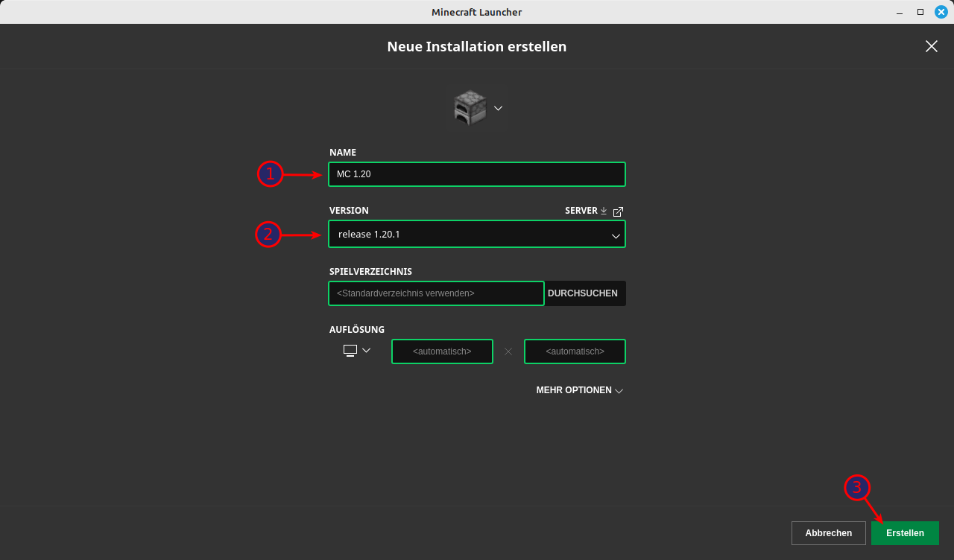Open the version dropdown showing release 1.20.1
The image size is (954, 560).
[x=476, y=234]
